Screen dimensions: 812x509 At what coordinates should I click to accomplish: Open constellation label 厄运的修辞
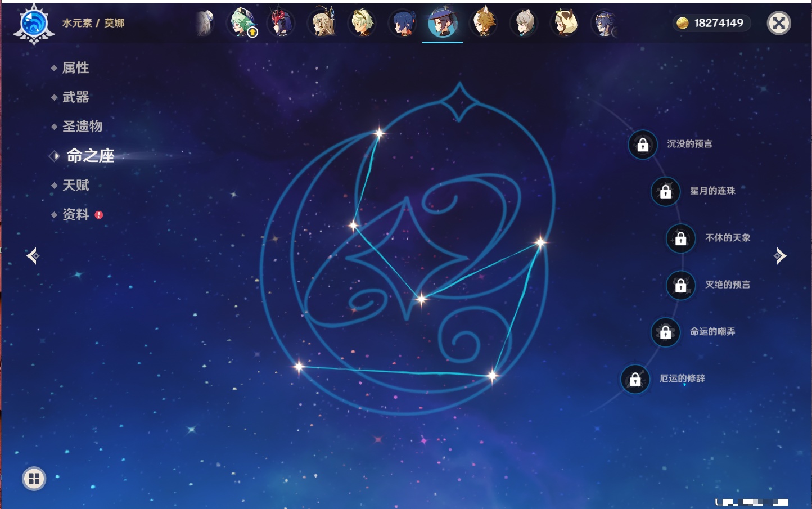coord(682,379)
